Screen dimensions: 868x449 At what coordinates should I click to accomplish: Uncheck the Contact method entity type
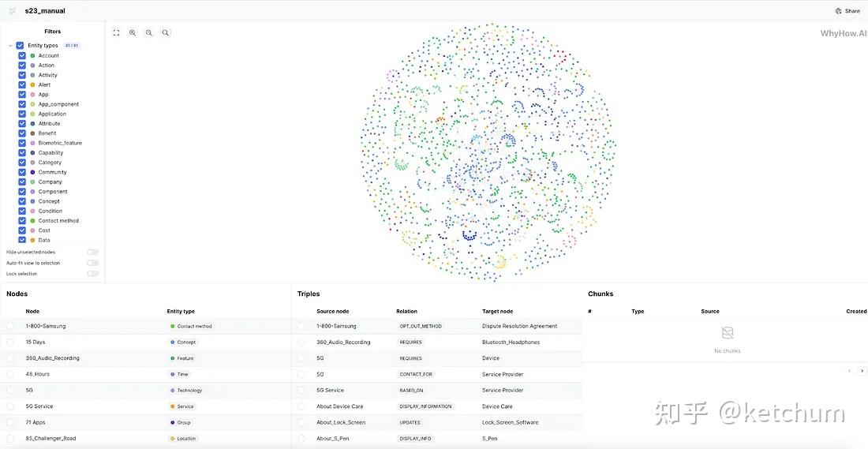coord(22,220)
